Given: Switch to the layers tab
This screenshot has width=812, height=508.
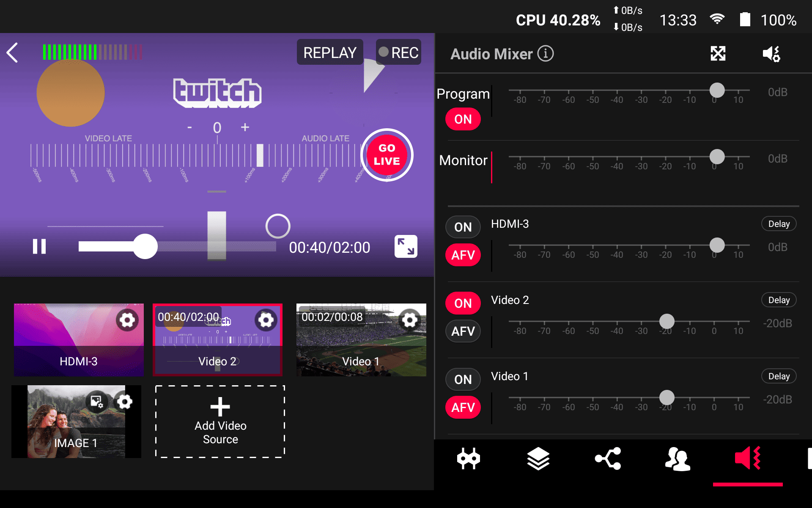Looking at the screenshot, I should point(538,459).
